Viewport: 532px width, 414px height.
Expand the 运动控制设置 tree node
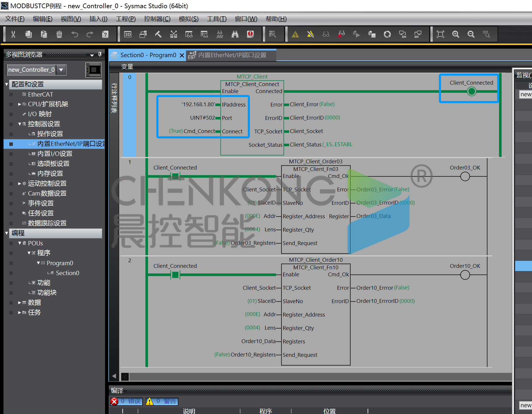(x=20, y=184)
